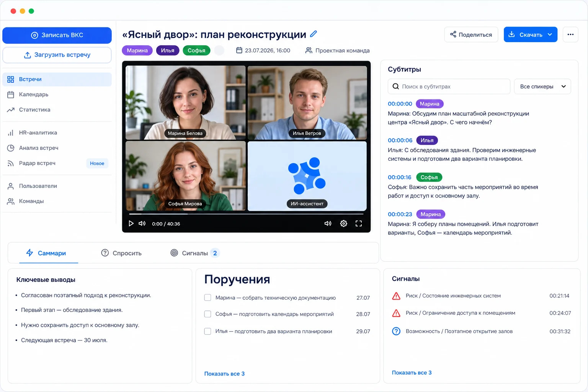
Task: Click the Записать ВКС button
Action: [57, 35]
